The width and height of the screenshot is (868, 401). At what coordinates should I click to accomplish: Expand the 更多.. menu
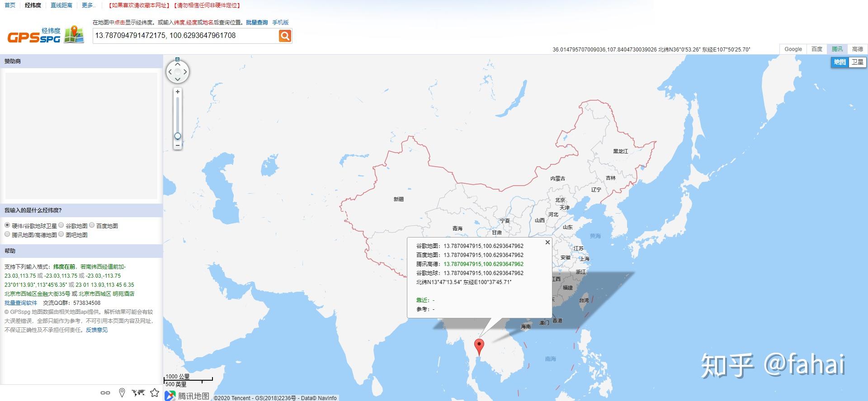[x=89, y=5]
